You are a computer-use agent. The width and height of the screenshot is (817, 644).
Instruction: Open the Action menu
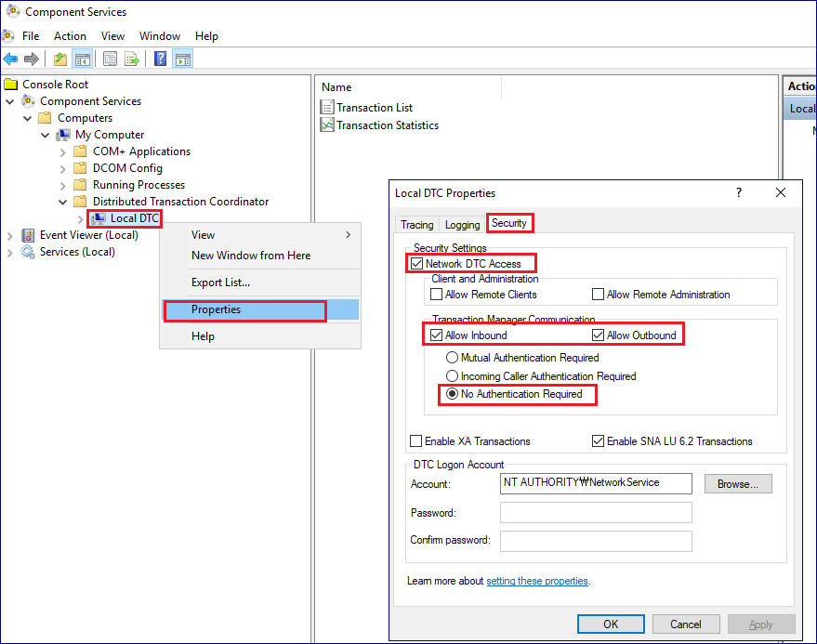(70, 35)
